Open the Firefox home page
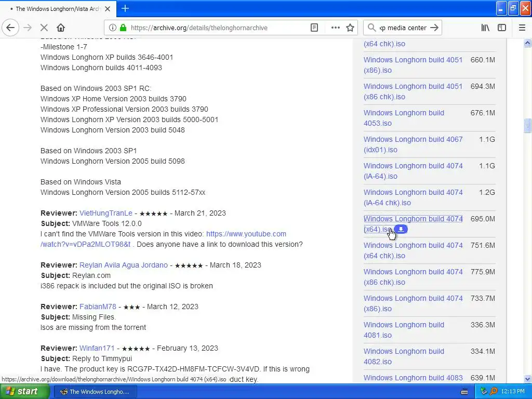532x399 pixels. point(61,28)
